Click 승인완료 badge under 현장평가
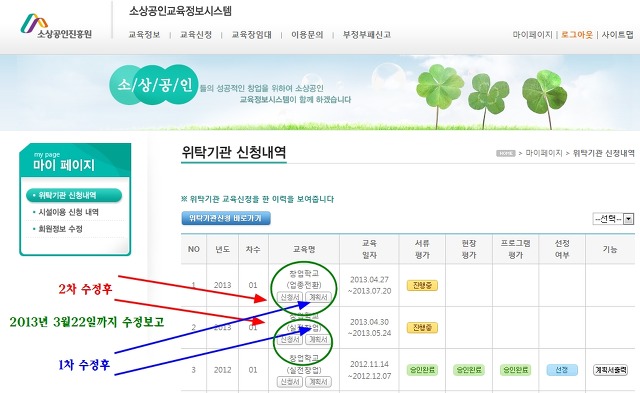Viewport: 640px width, 393px height. pyautogui.click(x=469, y=370)
